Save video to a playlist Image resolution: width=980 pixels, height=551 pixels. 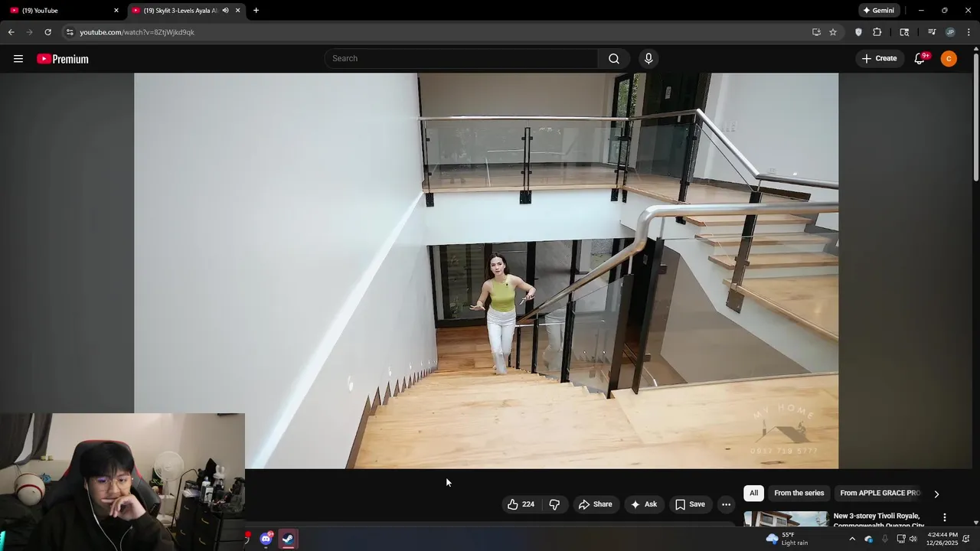click(689, 504)
